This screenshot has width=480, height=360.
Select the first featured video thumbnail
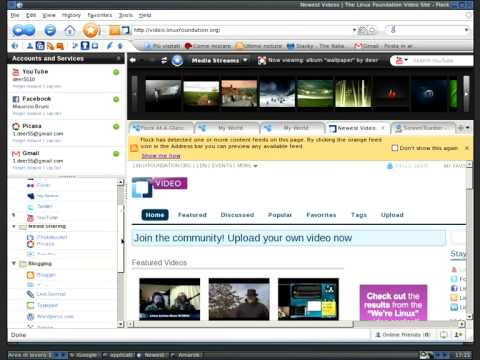click(x=170, y=299)
